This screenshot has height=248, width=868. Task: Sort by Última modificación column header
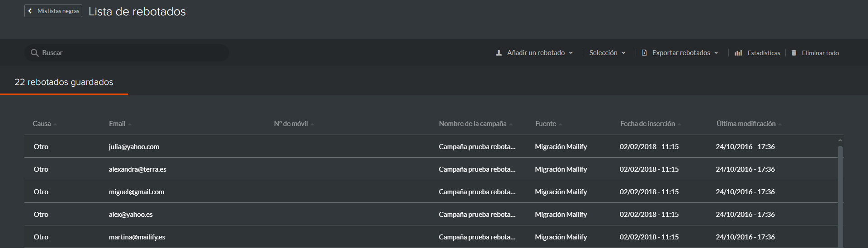click(x=746, y=124)
